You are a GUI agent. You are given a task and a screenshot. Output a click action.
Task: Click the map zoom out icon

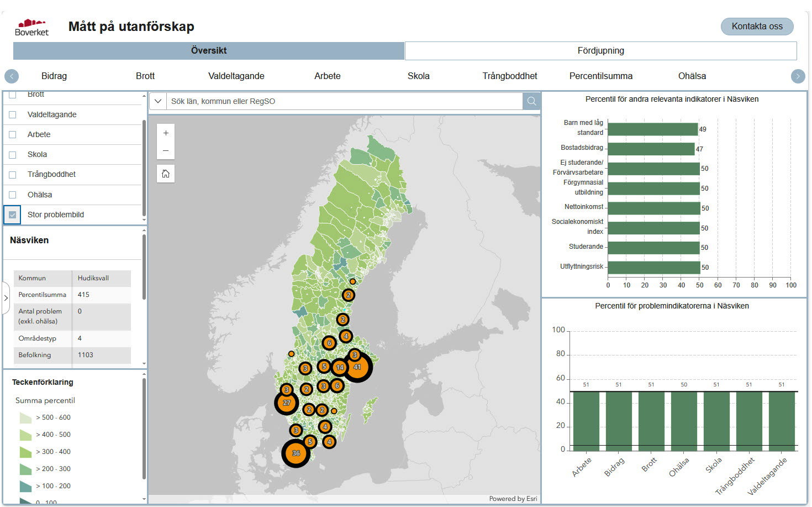click(166, 150)
